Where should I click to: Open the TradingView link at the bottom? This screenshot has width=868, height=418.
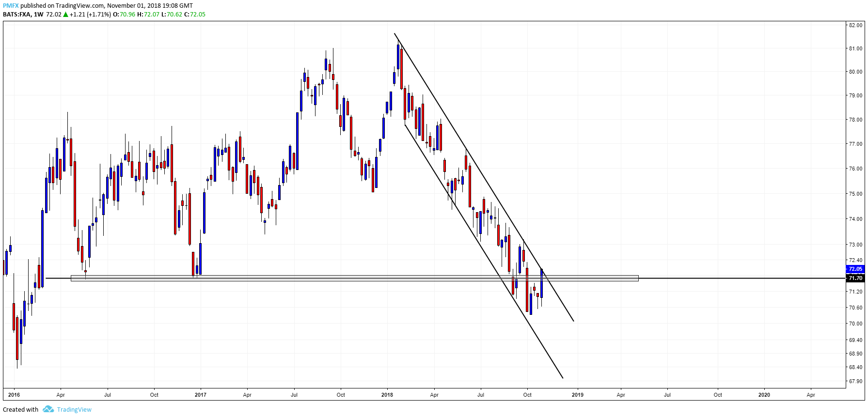74,410
